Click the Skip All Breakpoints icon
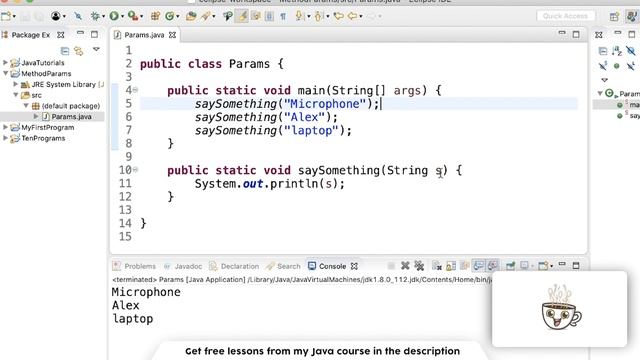The width and height of the screenshot is (640, 360). tap(78, 16)
